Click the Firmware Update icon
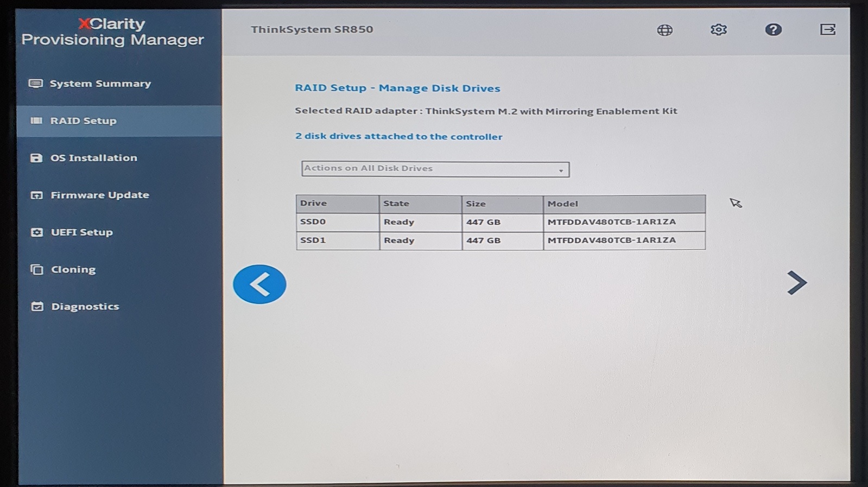 coord(36,195)
